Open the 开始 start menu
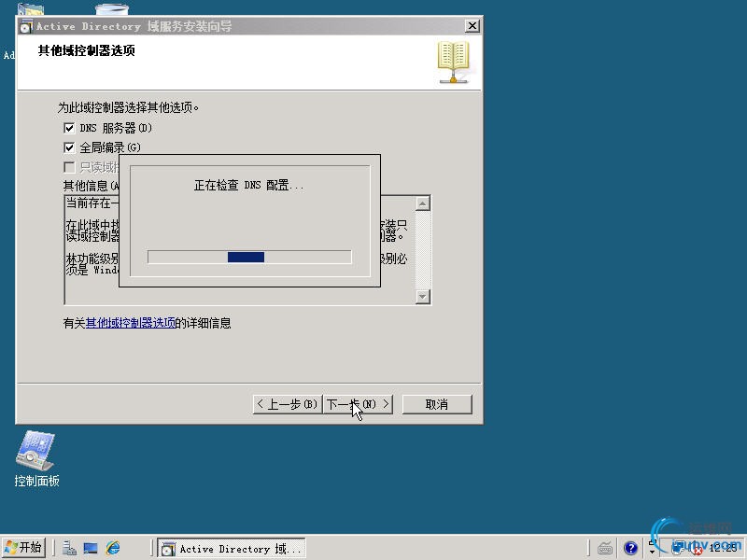747x560 pixels. pyautogui.click(x=24, y=548)
